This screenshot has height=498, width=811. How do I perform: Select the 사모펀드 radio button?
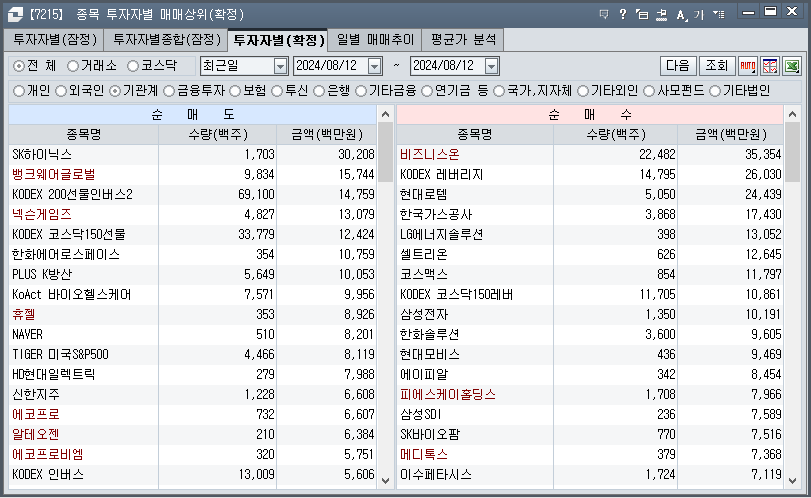tap(649, 91)
